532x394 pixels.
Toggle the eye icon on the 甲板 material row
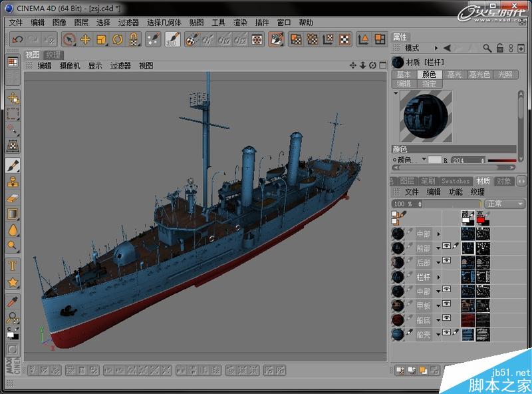[447, 304]
